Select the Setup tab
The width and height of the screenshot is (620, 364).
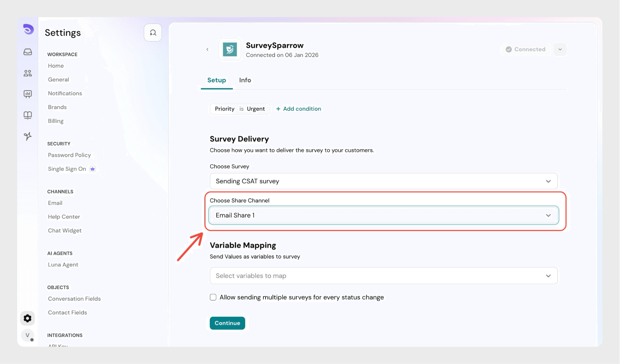click(x=216, y=80)
